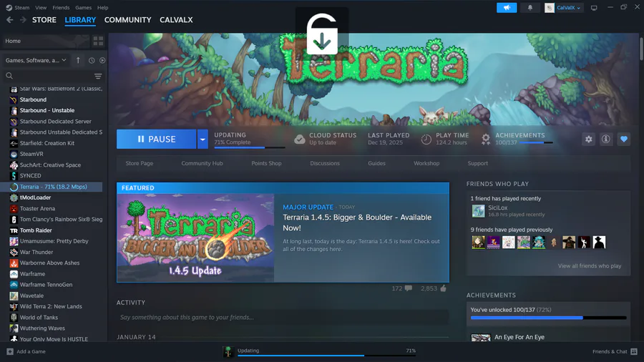644x362 pixels.
Task: Open the Friends menu
Action: coord(61,7)
